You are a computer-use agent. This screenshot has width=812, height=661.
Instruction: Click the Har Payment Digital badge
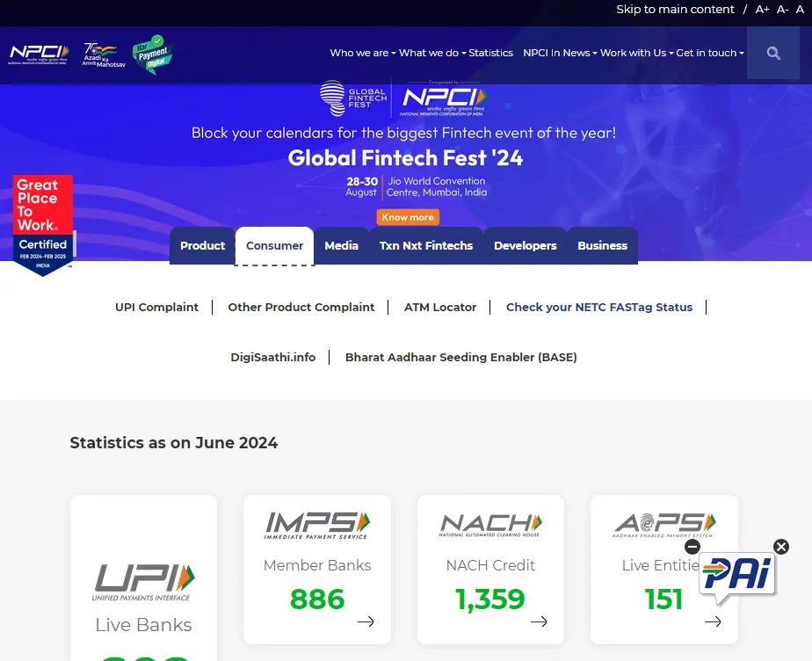tap(152, 54)
